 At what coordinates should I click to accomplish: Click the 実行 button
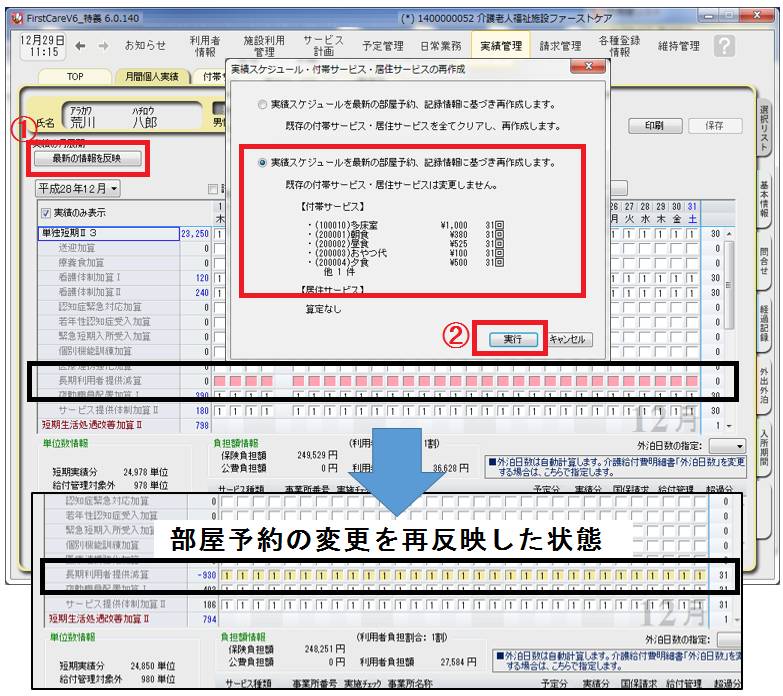510,340
